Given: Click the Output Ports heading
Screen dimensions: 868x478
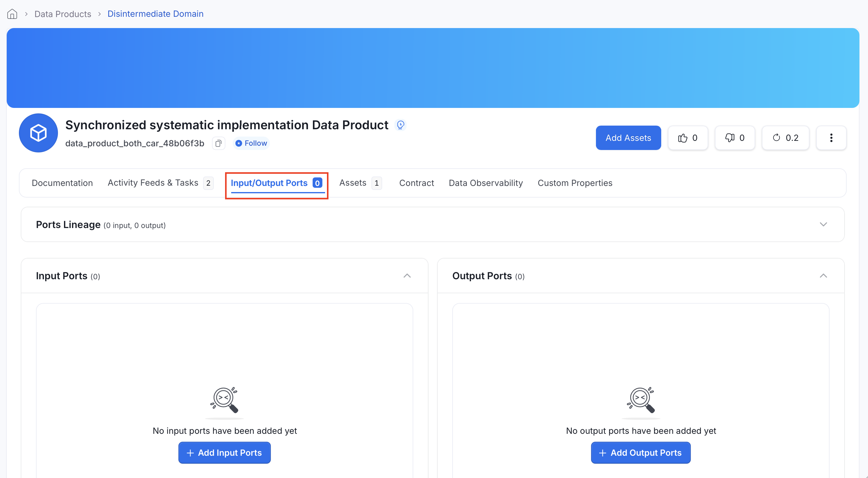Looking at the screenshot, I should (482, 276).
